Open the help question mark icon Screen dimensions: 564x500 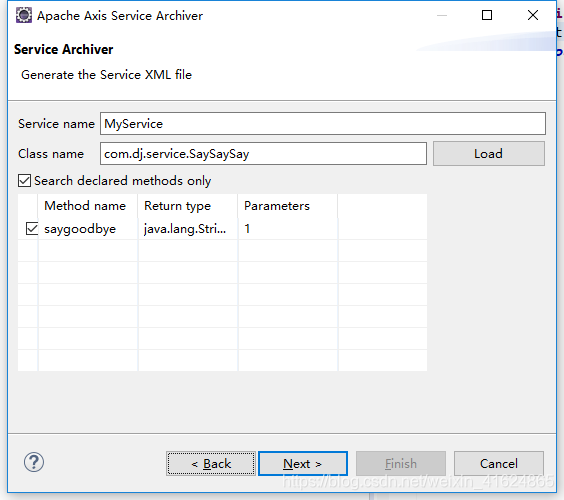[34, 462]
